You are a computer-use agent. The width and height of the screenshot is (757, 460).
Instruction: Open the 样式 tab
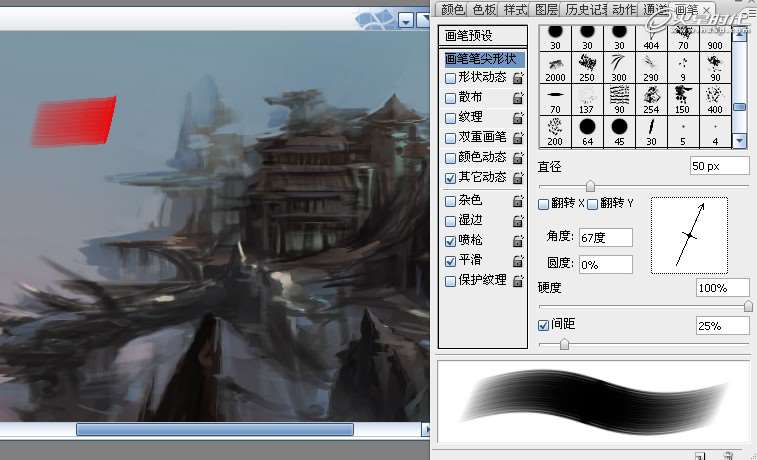click(515, 9)
